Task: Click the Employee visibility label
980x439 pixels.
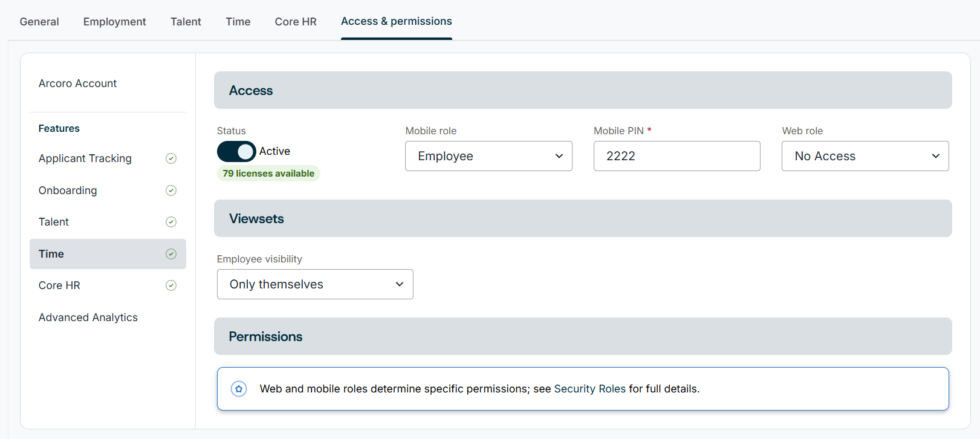Action: (259, 259)
